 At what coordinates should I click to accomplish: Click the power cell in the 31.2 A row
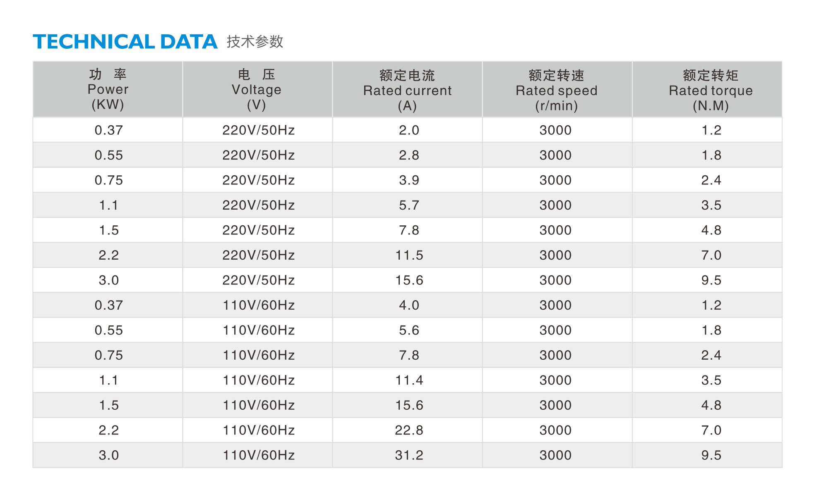pos(108,455)
